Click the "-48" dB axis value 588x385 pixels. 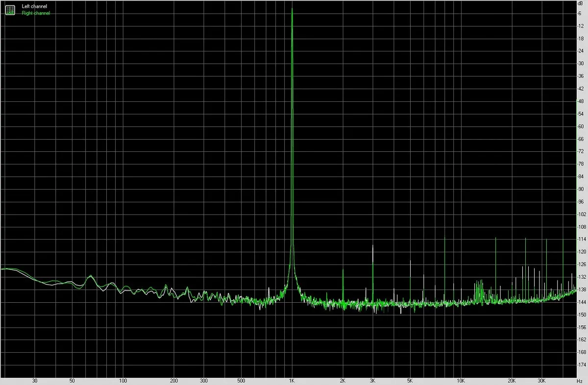pyautogui.click(x=581, y=101)
